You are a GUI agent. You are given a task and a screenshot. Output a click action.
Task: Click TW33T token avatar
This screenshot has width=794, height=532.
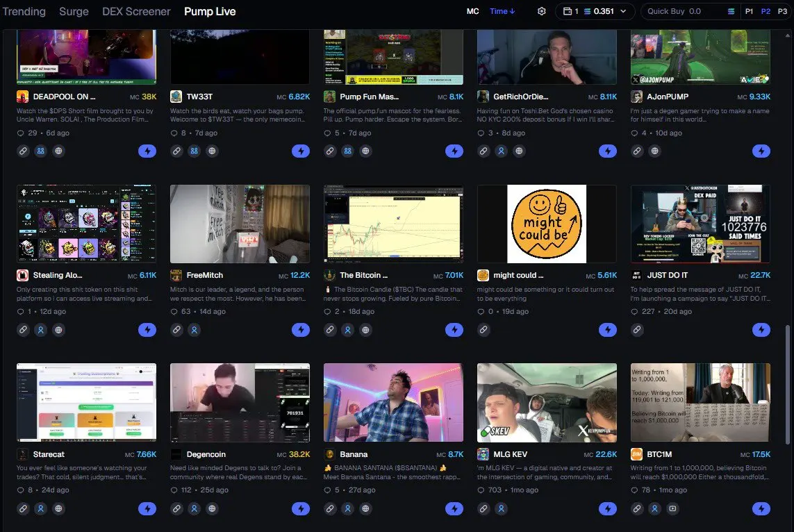point(176,97)
